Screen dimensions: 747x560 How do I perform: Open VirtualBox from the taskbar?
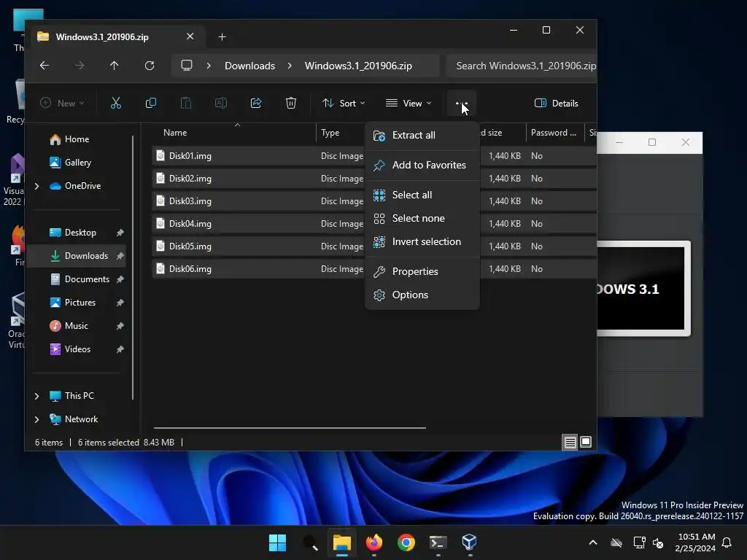pyautogui.click(x=469, y=542)
